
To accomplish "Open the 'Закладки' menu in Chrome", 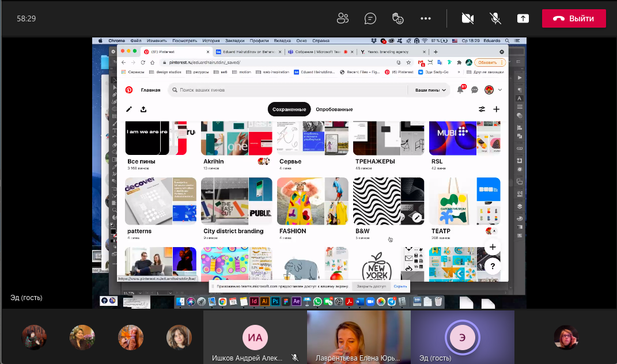I will tap(234, 41).
